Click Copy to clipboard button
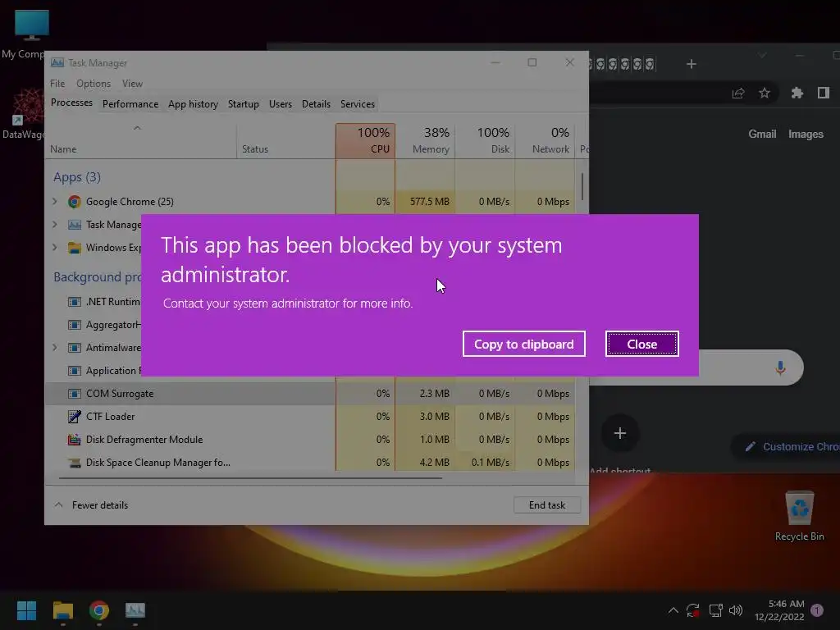The height and width of the screenshot is (630, 840). [x=524, y=344]
